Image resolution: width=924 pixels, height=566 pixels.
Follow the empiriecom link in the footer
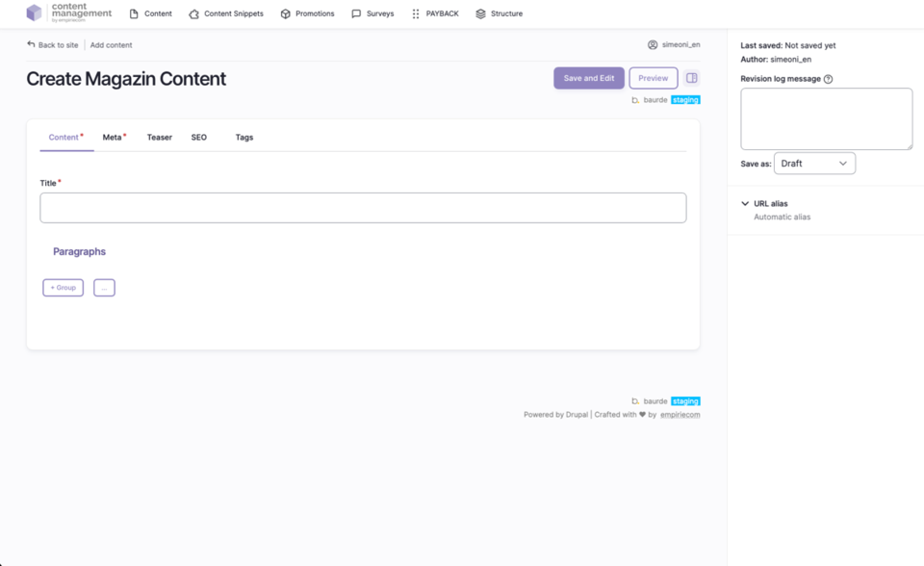(x=679, y=414)
